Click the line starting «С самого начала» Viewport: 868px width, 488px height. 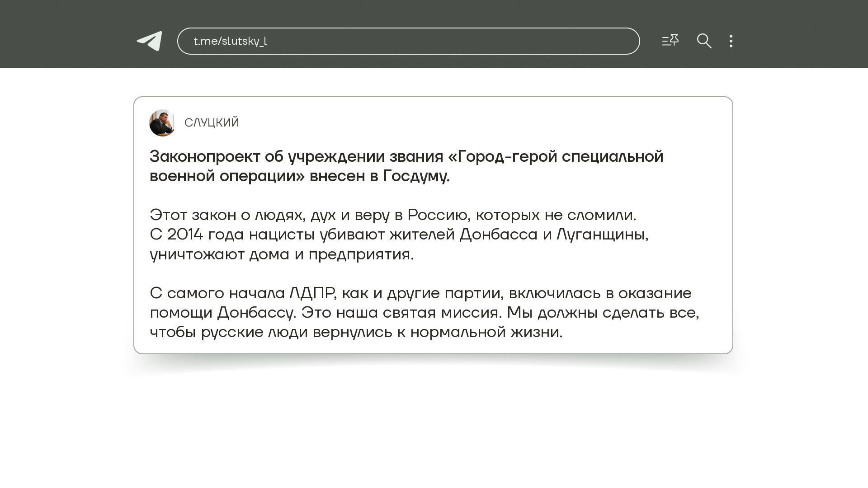420,293
